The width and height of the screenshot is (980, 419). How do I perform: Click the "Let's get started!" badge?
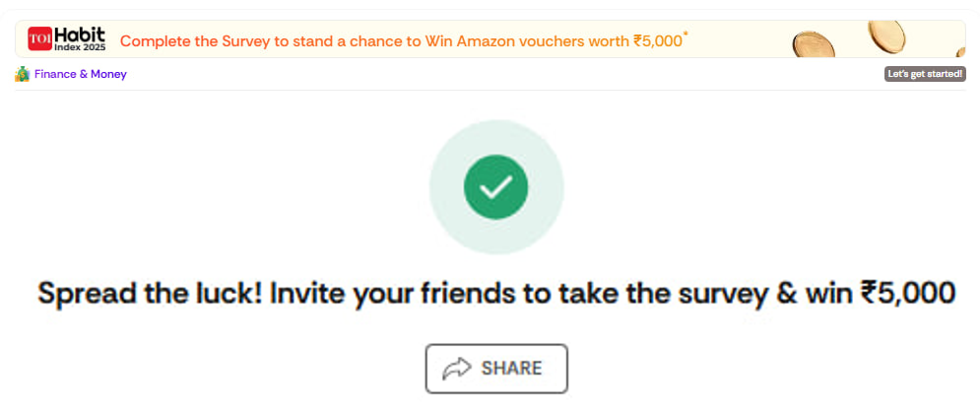click(x=924, y=74)
